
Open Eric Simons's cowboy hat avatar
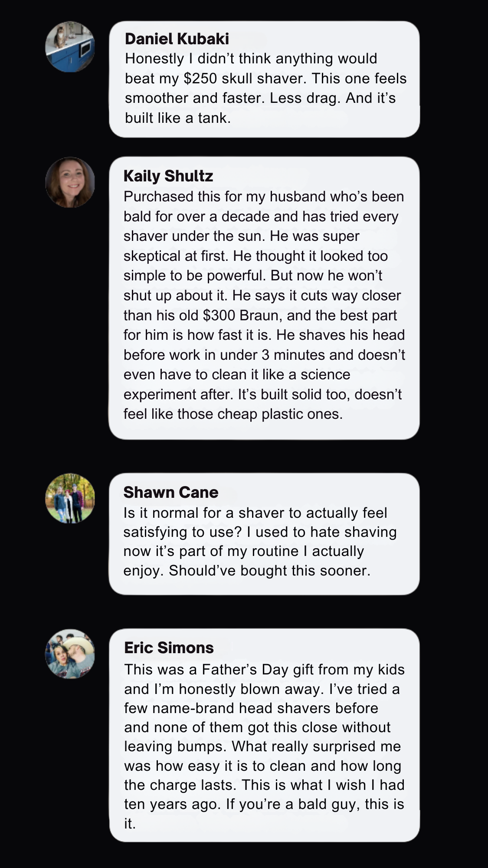[x=70, y=654]
